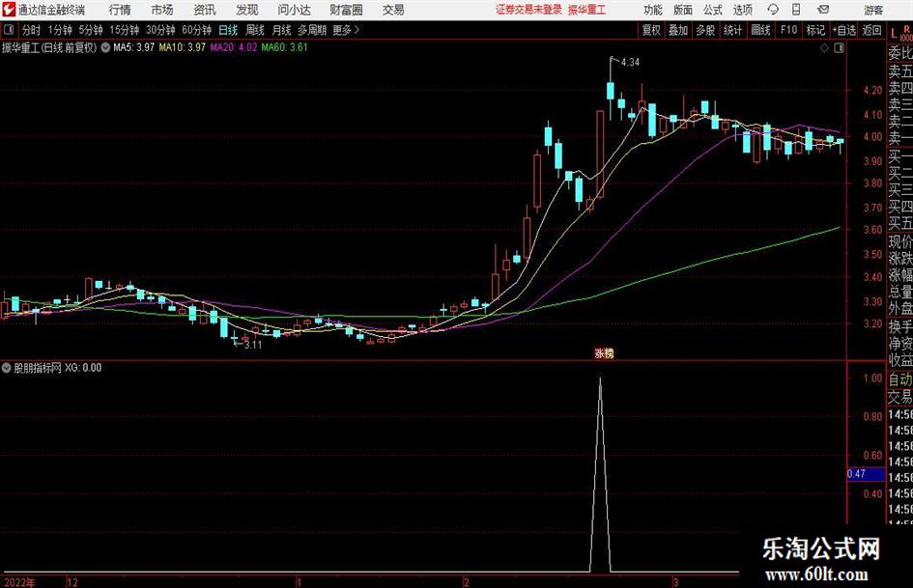Click the MA10: 3.97 indicator label

coord(183,47)
